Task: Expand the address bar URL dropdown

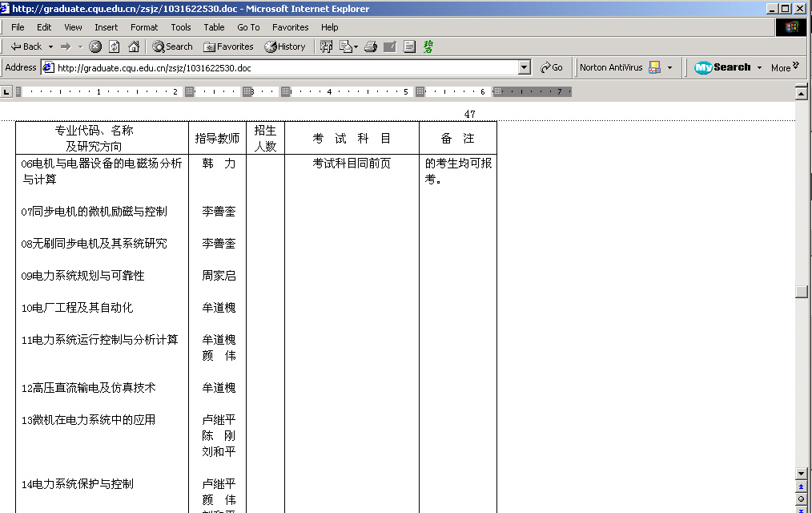Action: (525, 68)
